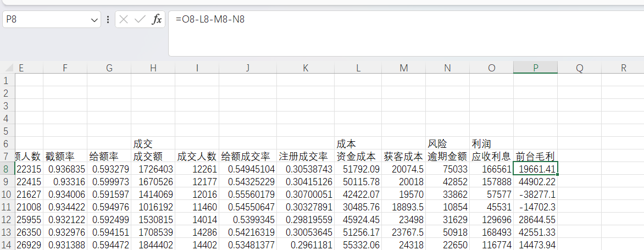Select the row 8 header

pyautogui.click(x=7, y=169)
